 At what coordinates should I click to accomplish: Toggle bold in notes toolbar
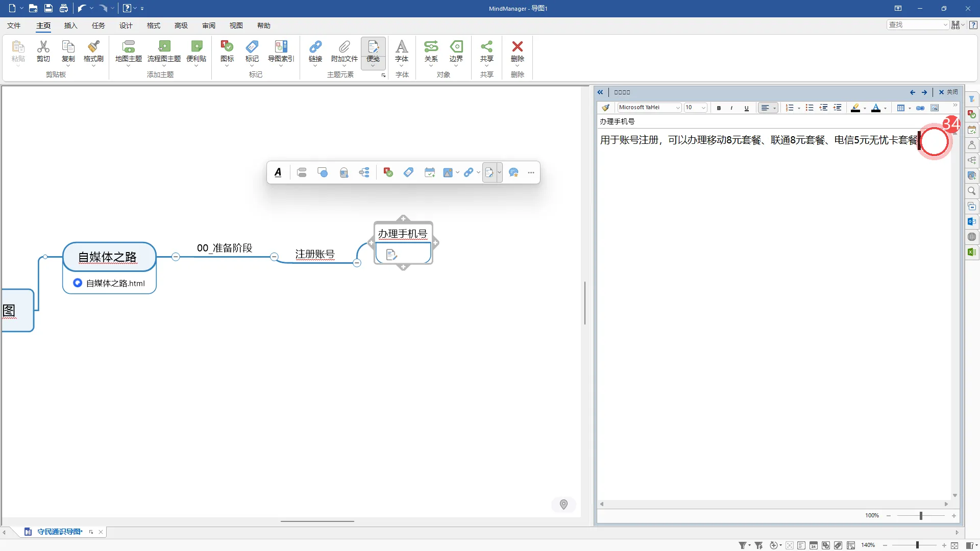719,108
